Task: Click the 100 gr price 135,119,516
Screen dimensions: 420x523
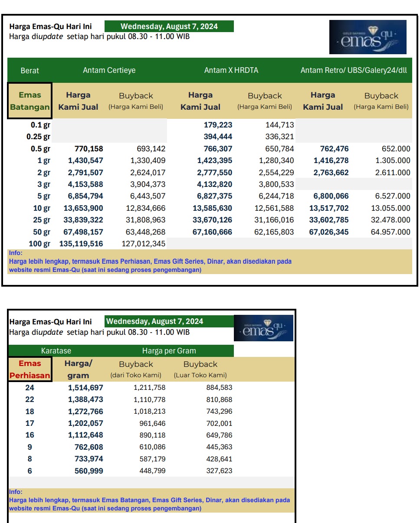Action: (81, 244)
